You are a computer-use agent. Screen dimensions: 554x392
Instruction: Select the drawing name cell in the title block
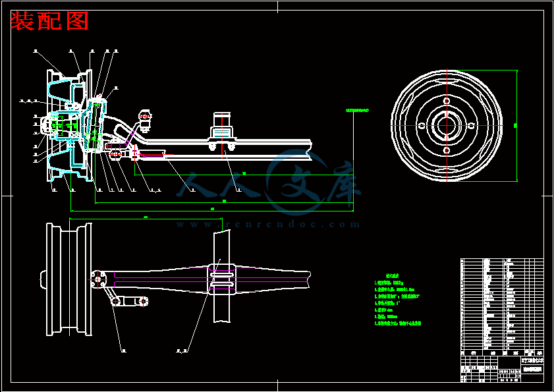coord(532,370)
